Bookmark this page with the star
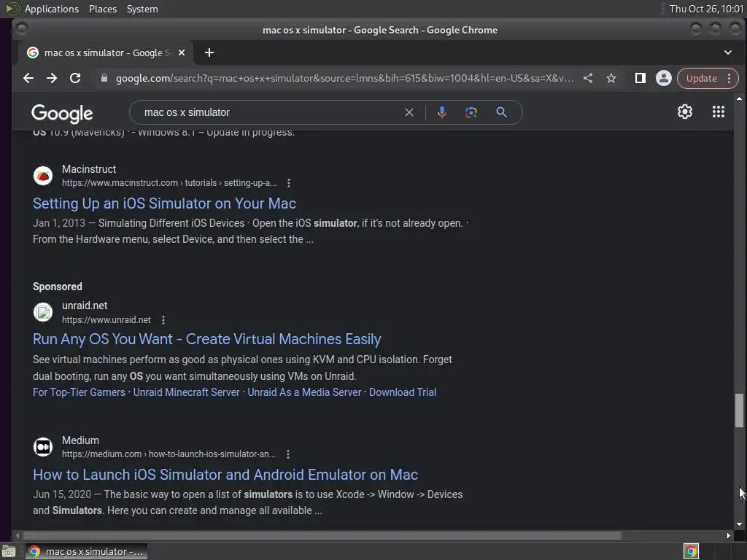The width and height of the screenshot is (747, 560). coord(611,78)
